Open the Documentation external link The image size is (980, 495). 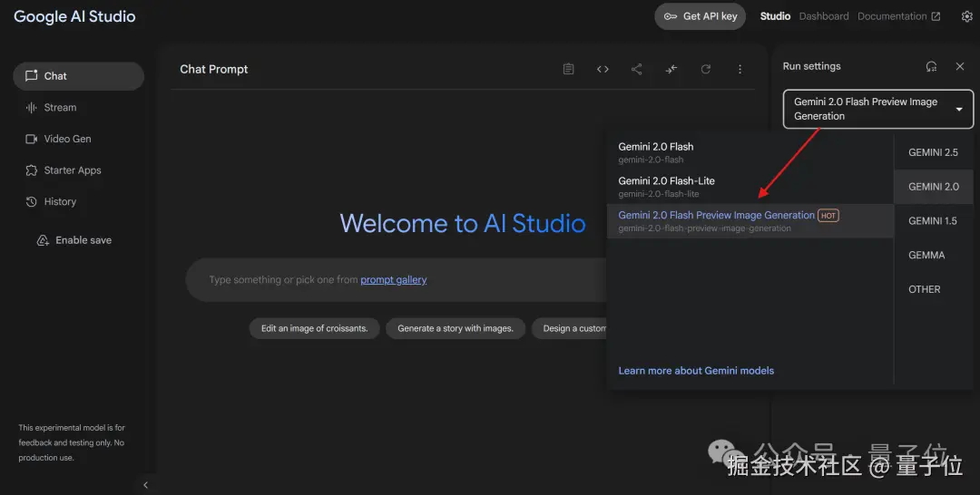click(x=898, y=16)
